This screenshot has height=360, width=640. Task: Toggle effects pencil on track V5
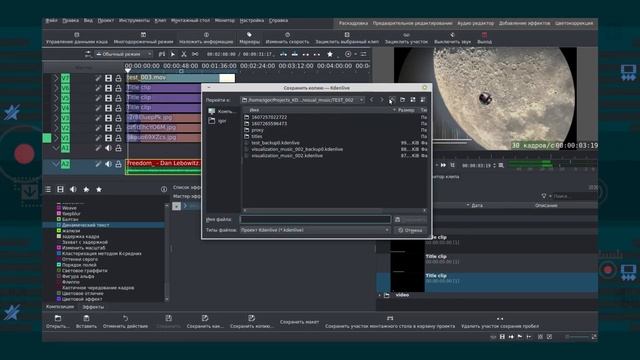pos(98,98)
